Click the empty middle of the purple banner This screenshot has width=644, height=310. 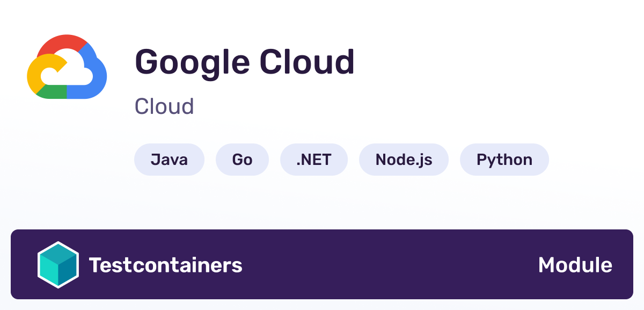(390, 264)
